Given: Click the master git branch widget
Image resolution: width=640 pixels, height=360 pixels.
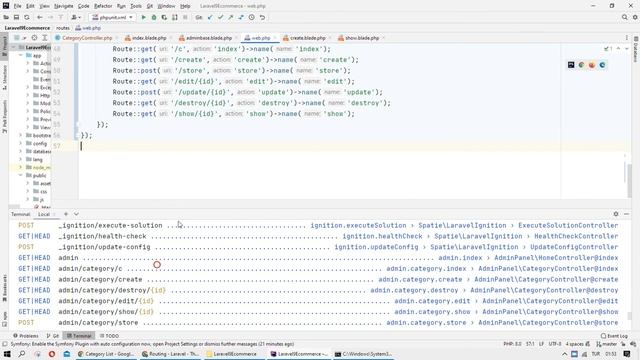Looking at the screenshot, I should point(606,344).
